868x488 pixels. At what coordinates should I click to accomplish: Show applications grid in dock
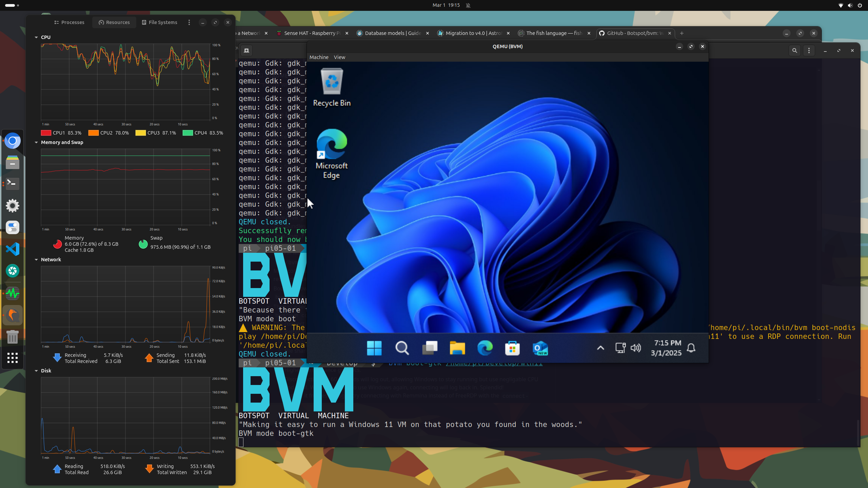(13, 358)
